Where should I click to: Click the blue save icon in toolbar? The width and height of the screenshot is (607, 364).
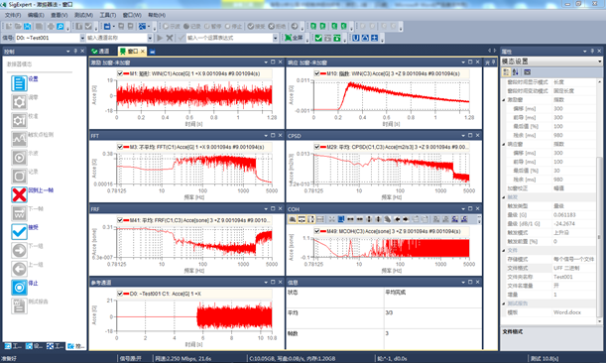(28, 27)
